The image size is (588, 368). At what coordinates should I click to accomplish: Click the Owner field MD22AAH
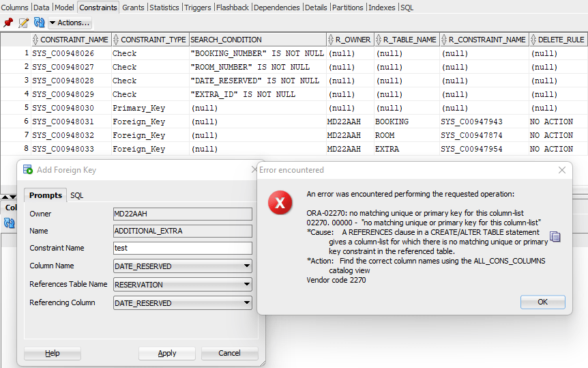click(x=183, y=214)
